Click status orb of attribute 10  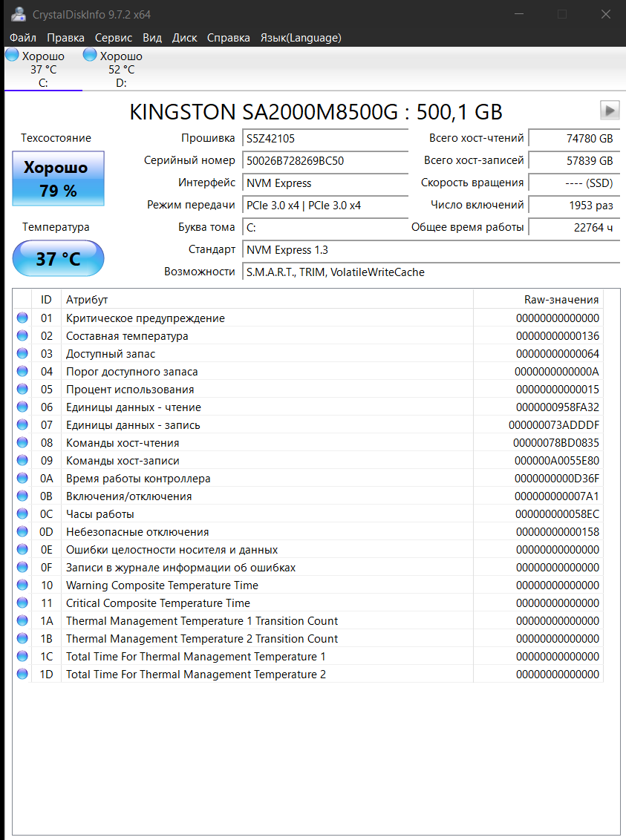22,585
